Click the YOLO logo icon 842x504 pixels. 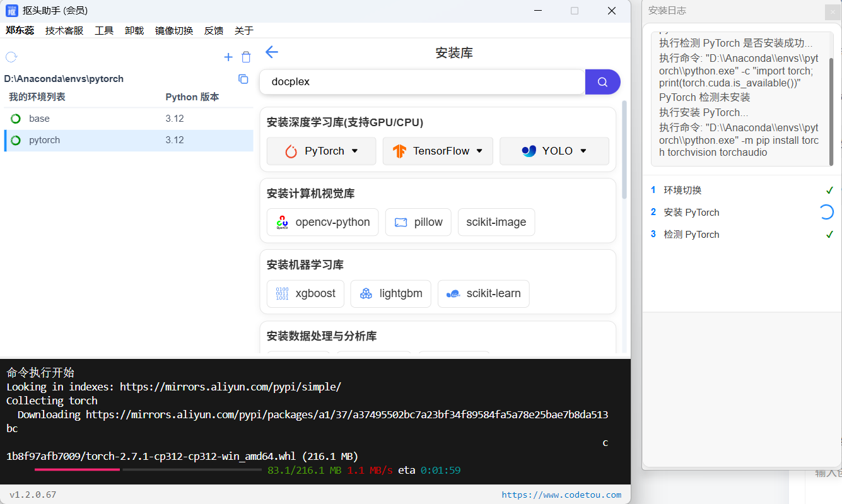tap(529, 151)
